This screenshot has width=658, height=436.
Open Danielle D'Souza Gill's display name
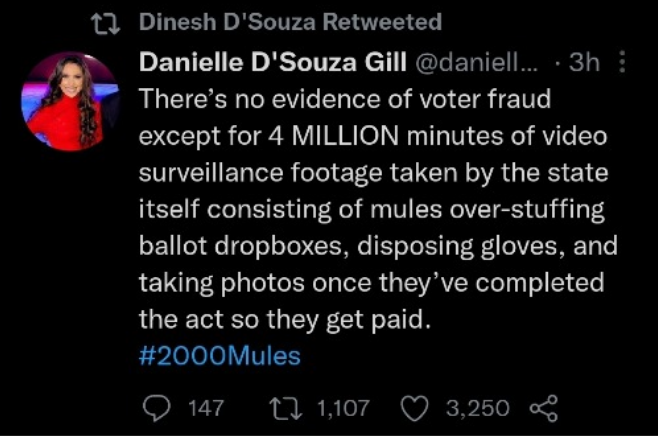coord(273,62)
